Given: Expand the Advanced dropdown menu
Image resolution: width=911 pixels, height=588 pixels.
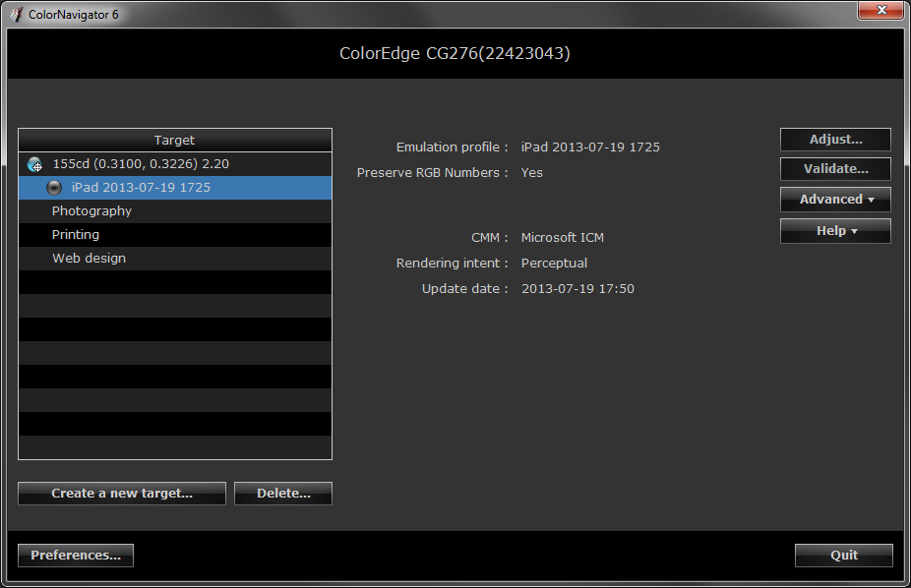Looking at the screenshot, I should [835, 200].
